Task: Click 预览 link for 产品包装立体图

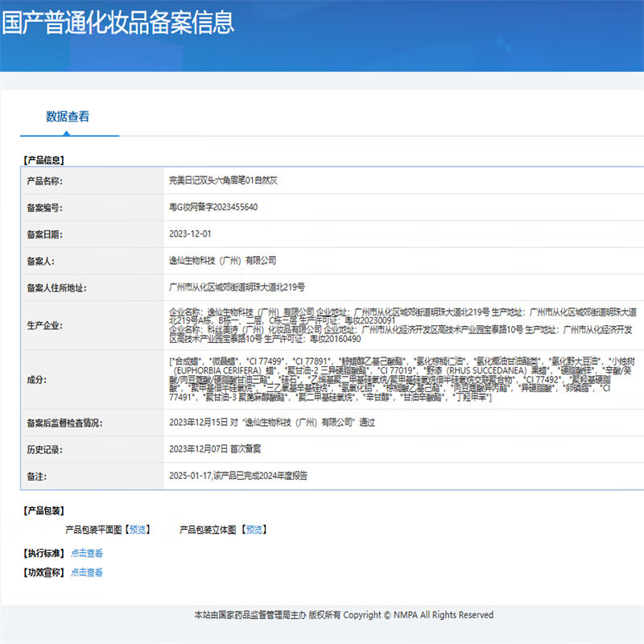Action: (x=254, y=530)
